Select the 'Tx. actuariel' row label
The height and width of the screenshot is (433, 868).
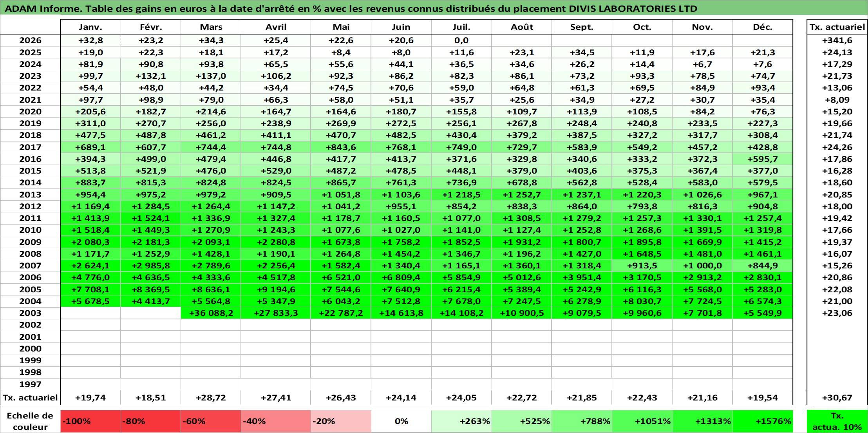[30, 398]
